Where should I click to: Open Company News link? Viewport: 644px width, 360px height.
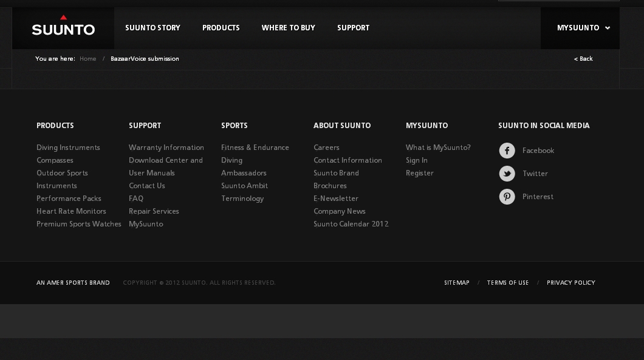click(x=340, y=211)
